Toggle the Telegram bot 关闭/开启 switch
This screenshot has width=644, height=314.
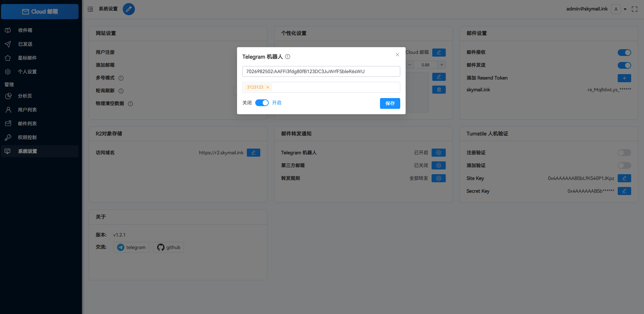click(262, 103)
